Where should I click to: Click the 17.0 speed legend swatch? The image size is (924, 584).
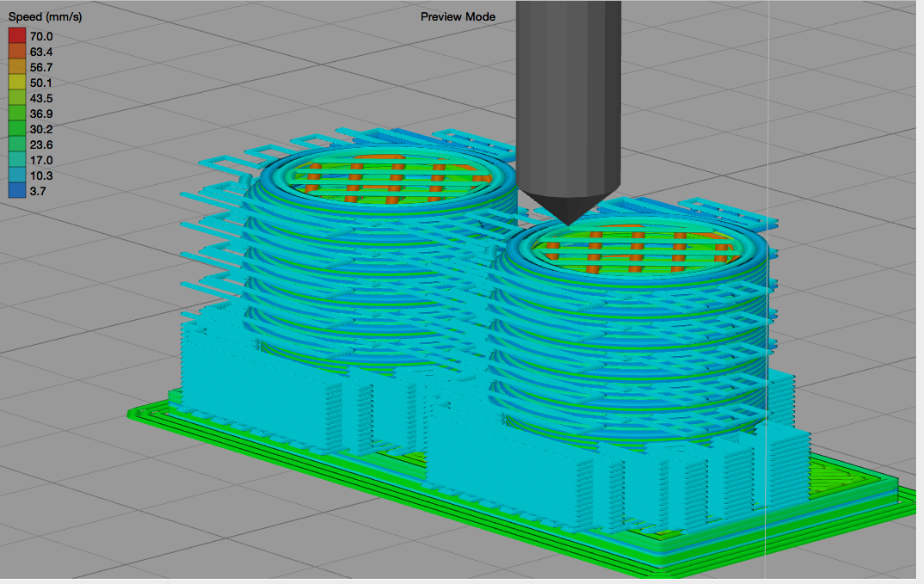[x=17, y=160]
